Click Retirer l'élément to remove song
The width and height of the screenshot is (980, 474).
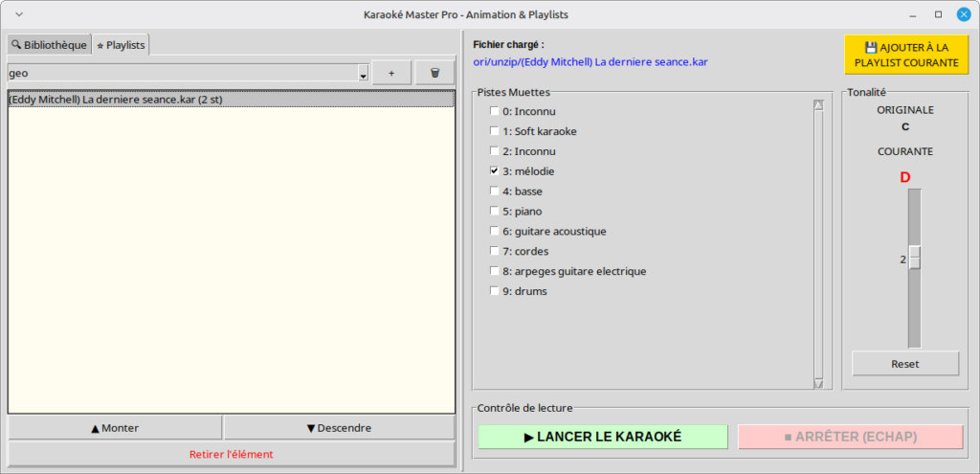231,454
